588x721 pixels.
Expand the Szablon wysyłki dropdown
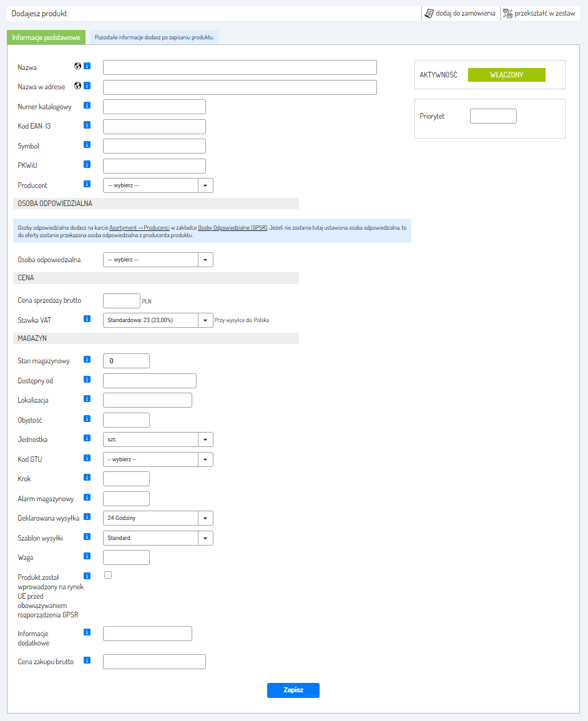(x=158, y=538)
